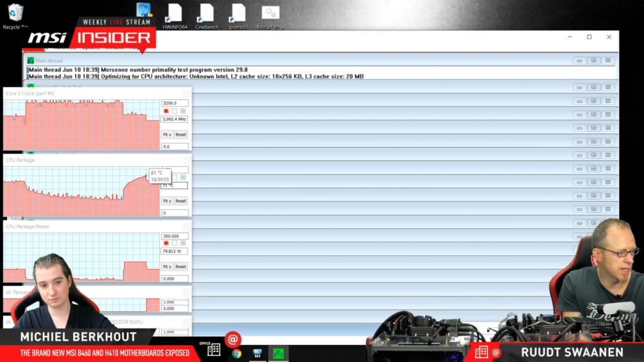644x362 pixels.
Task: Launch the prime95 desktop shortcut
Action: [238, 16]
